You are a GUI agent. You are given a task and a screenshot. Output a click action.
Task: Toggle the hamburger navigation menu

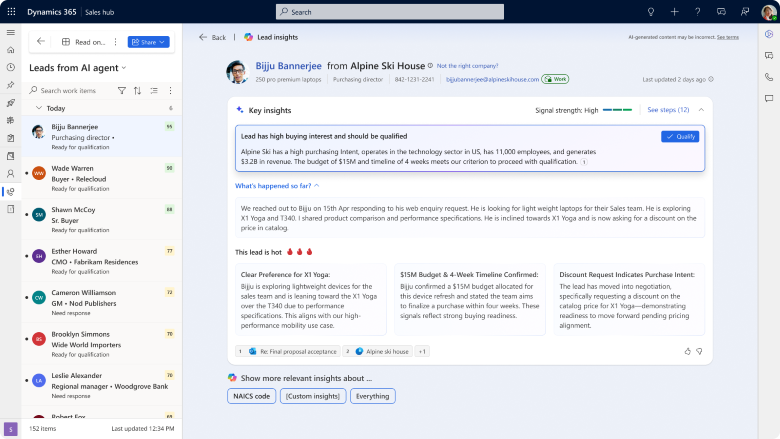point(10,33)
